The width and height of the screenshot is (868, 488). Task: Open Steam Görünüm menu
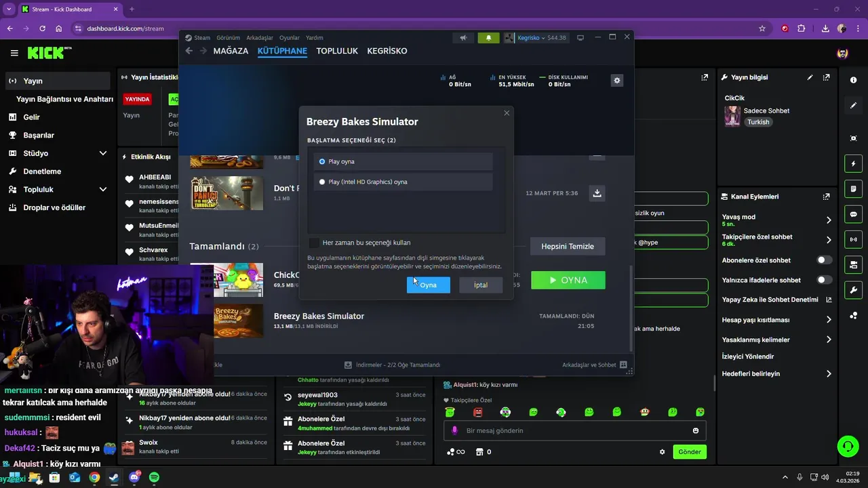pyautogui.click(x=227, y=38)
